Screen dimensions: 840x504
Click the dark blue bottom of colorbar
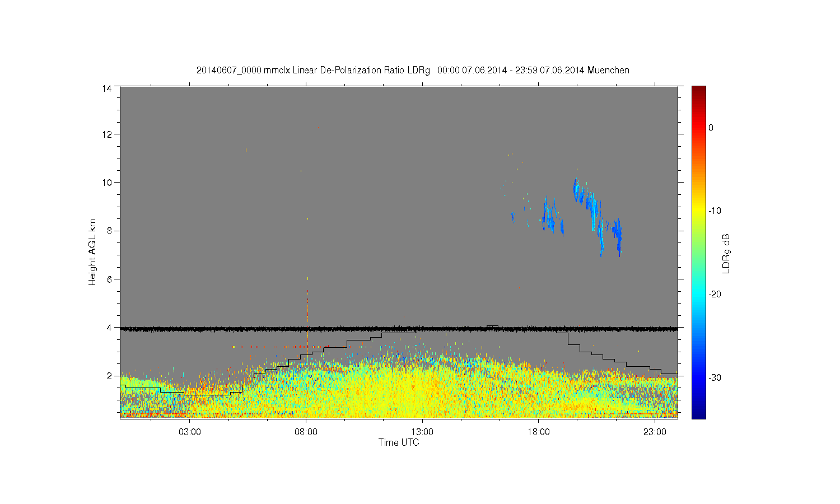click(699, 414)
